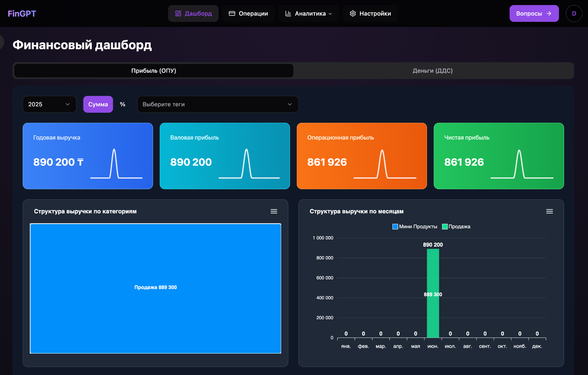Enable the Сумма display mode
This screenshot has height=375, width=588.
(x=98, y=104)
